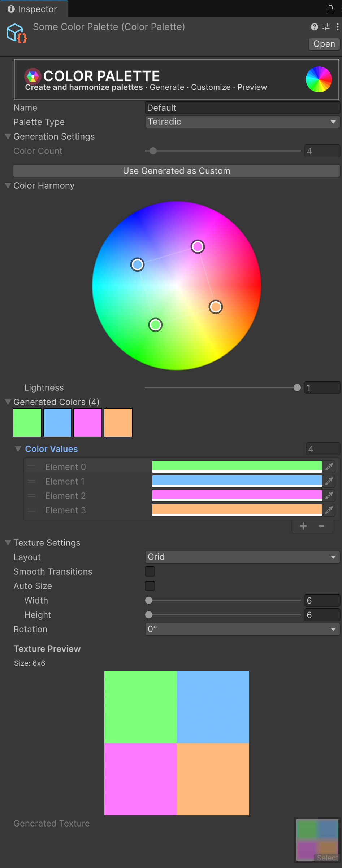Click the Use Generated as Custom button
Viewport: 342px width, 868px height.
(x=176, y=171)
